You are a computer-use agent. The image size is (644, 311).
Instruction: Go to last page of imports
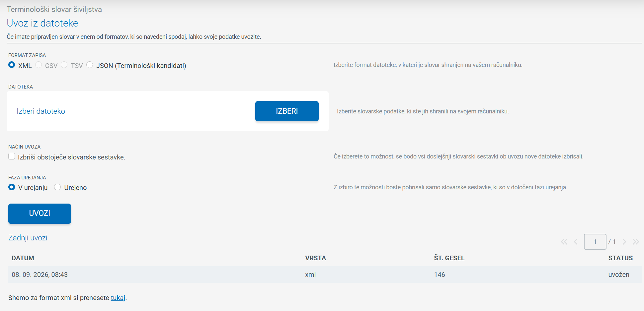636,242
